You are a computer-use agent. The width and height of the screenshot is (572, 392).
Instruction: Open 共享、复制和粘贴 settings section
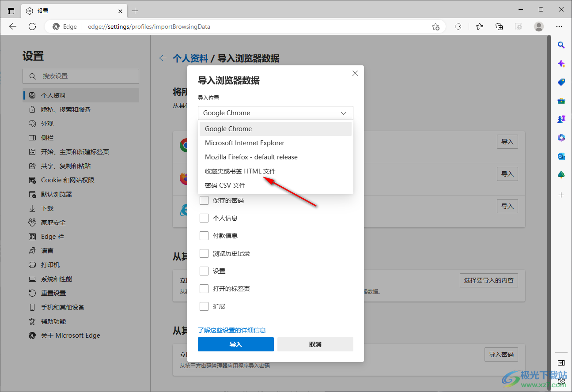click(x=81, y=166)
